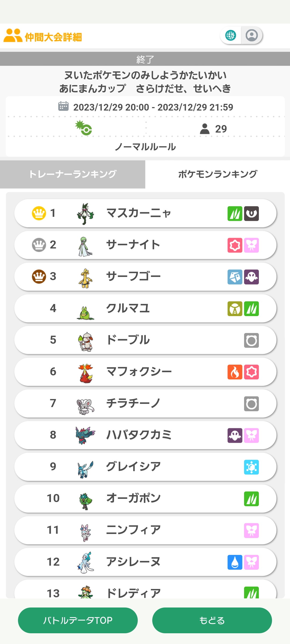Click the ハバタクカミ Pokémon sprite
Image resolution: width=290 pixels, height=644 pixels.
(85, 435)
